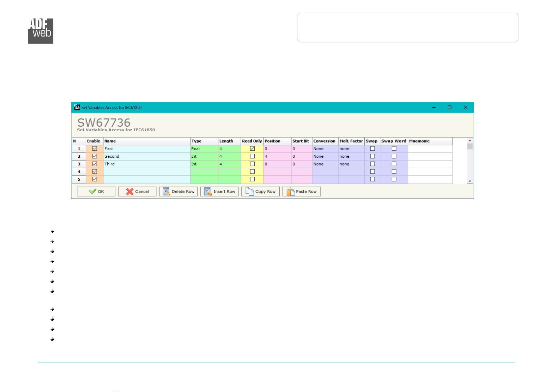Click the Molt. Factor column header
The height and width of the screenshot is (392, 555).
[x=351, y=141]
